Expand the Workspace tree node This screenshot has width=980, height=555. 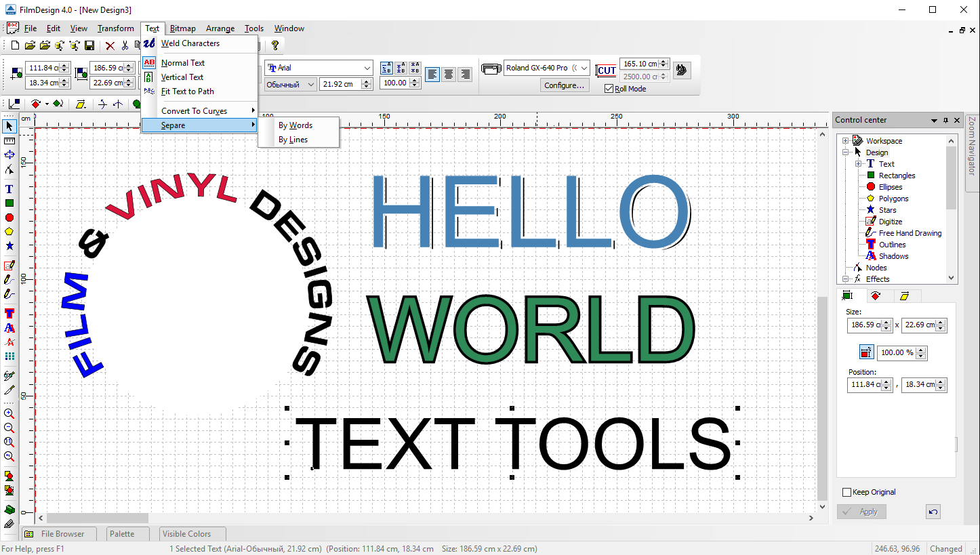[846, 141]
